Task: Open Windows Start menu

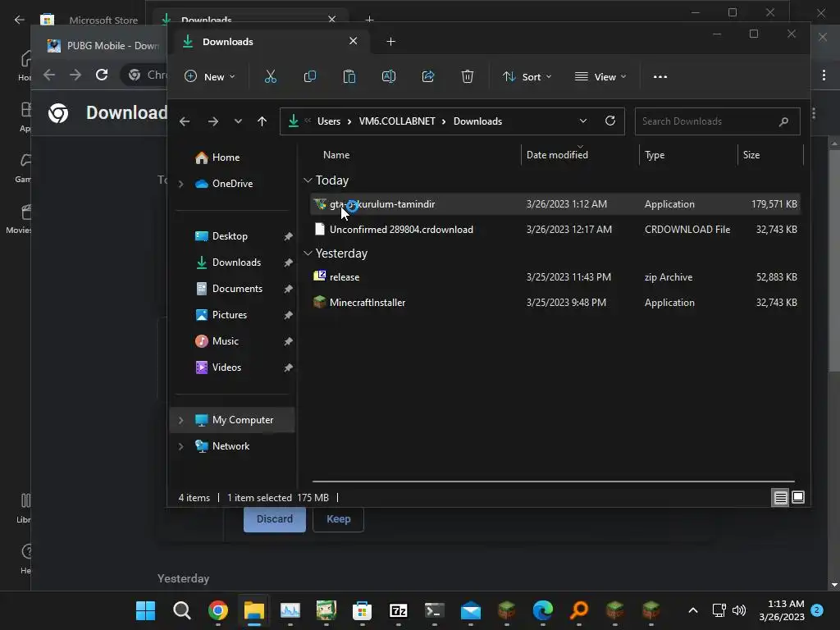Action: [x=145, y=610]
